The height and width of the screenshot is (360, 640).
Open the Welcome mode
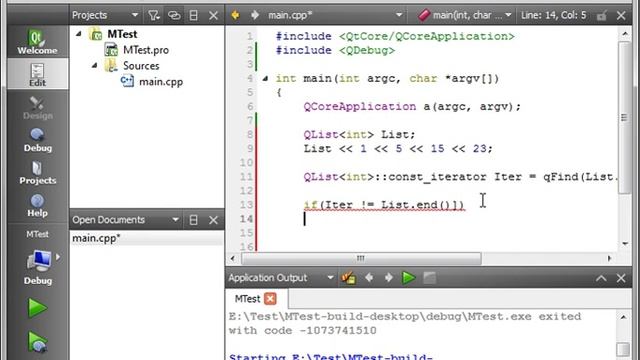[x=37, y=42]
